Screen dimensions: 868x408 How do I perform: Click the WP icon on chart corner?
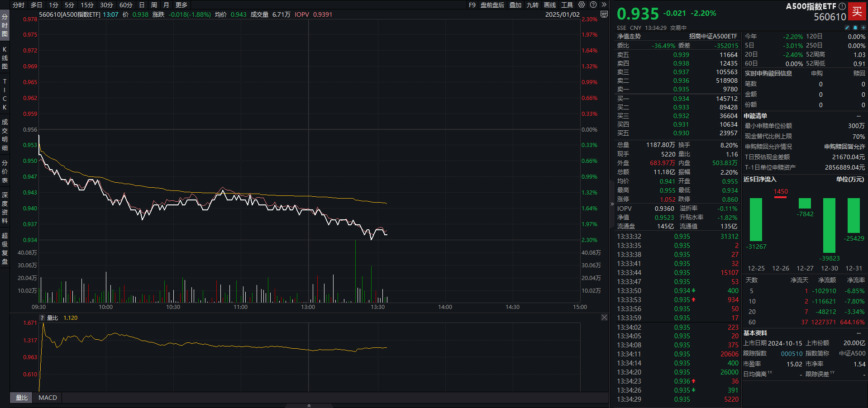point(604,14)
